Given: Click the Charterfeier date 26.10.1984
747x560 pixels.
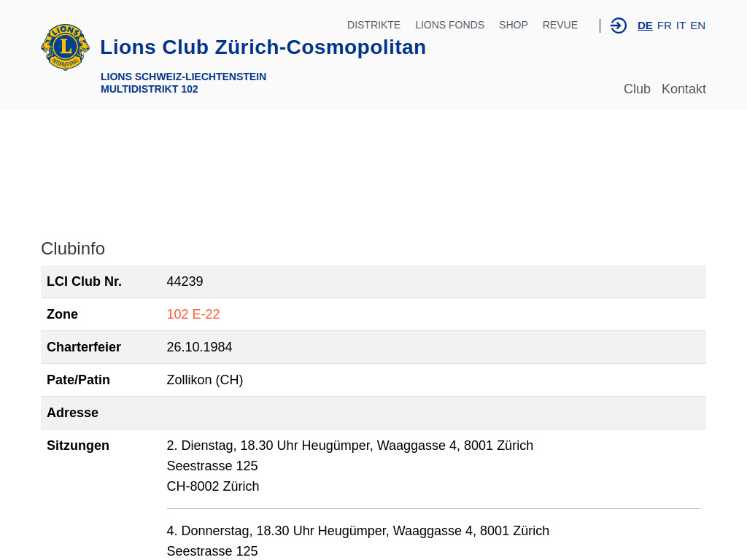Looking at the screenshot, I should (199, 347).
